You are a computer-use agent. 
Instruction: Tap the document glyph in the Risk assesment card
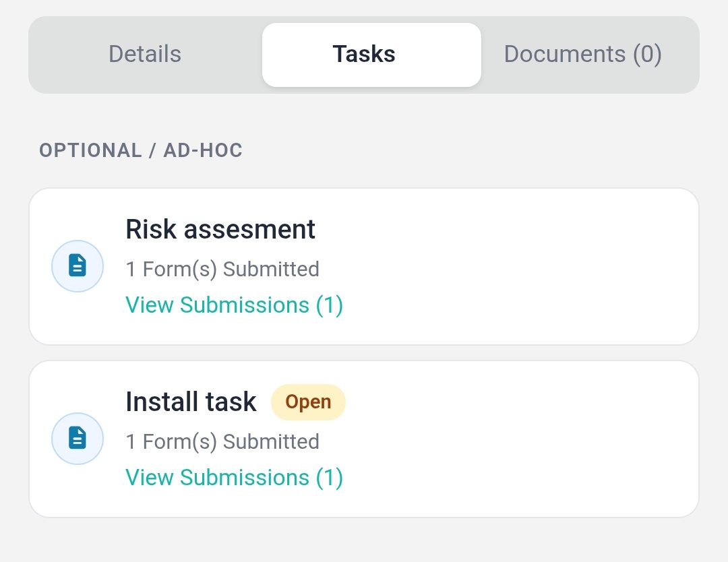[x=78, y=266]
